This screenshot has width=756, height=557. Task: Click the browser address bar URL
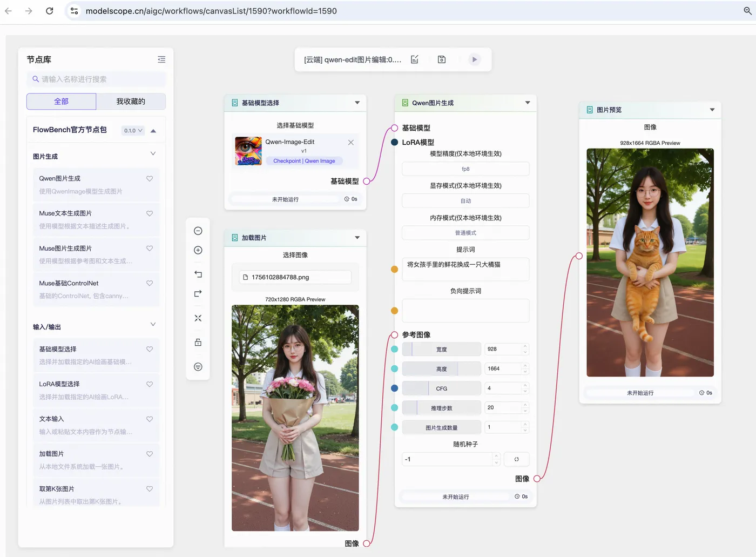coord(211,11)
